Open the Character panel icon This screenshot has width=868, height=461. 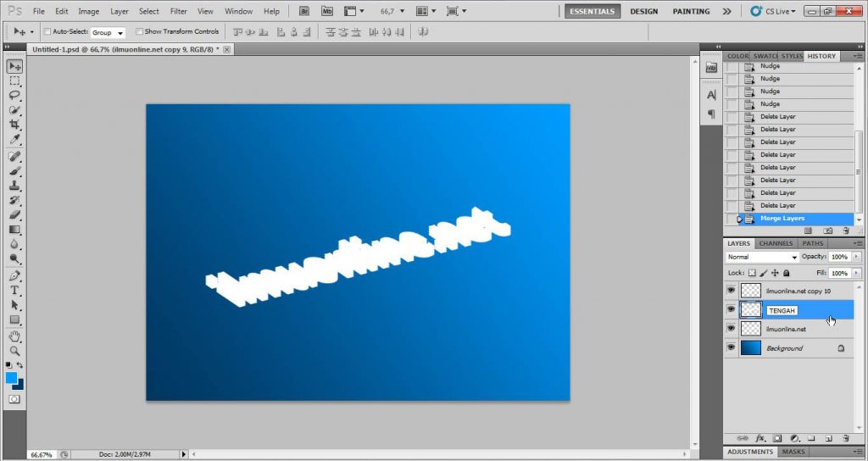[711, 95]
